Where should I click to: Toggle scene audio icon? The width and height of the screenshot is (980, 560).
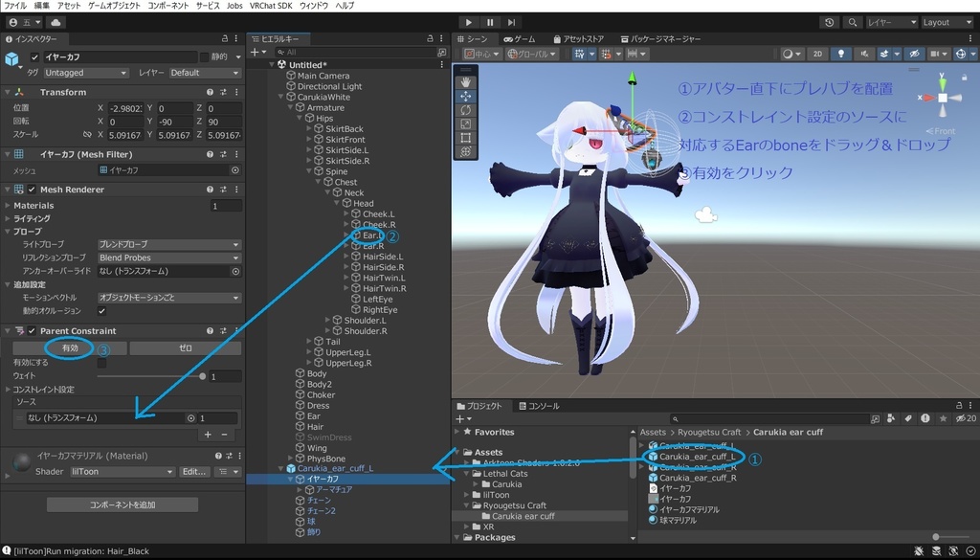pos(864,54)
